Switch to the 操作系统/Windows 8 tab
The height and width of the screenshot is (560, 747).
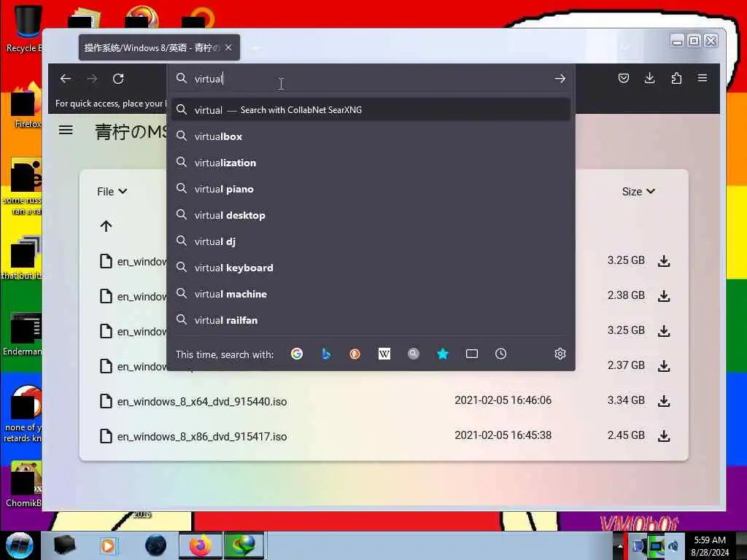(x=159, y=47)
